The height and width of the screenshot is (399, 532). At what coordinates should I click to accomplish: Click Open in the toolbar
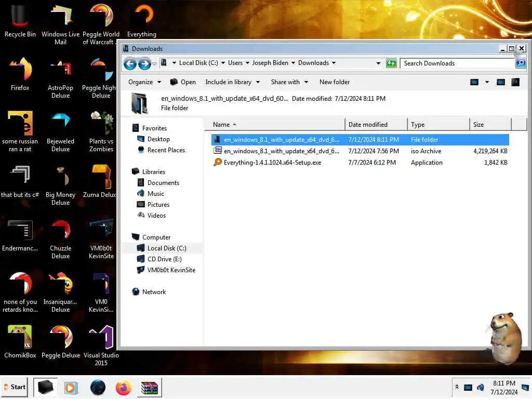tap(183, 82)
